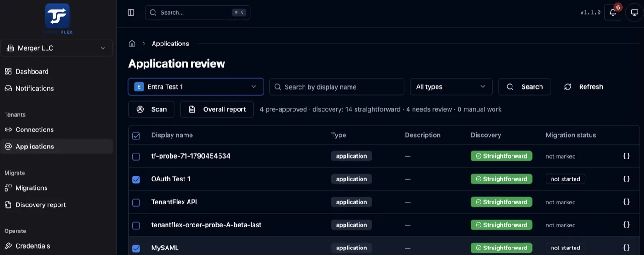The image size is (644, 255).
Task: Click the tf-probe-71-1790454534 display name
Action: [191, 156]
